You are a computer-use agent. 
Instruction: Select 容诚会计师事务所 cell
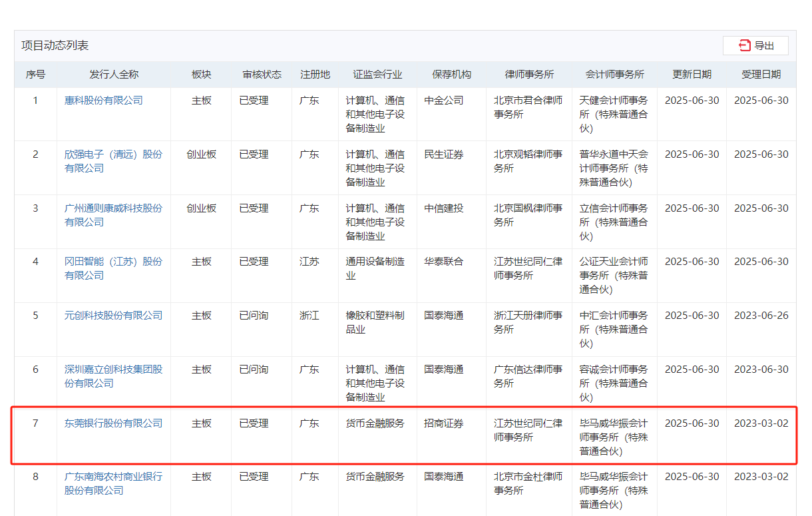614,383
